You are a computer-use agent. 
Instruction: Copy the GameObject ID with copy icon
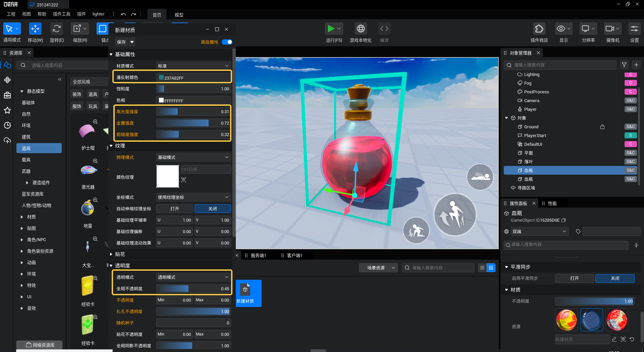pyautogui.click(x=564, y=220)
